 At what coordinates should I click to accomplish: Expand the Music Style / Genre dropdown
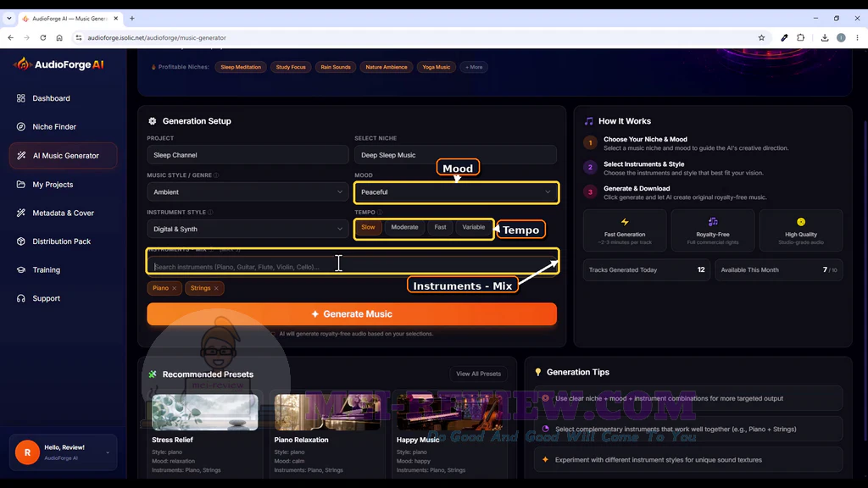coord(248,192)
